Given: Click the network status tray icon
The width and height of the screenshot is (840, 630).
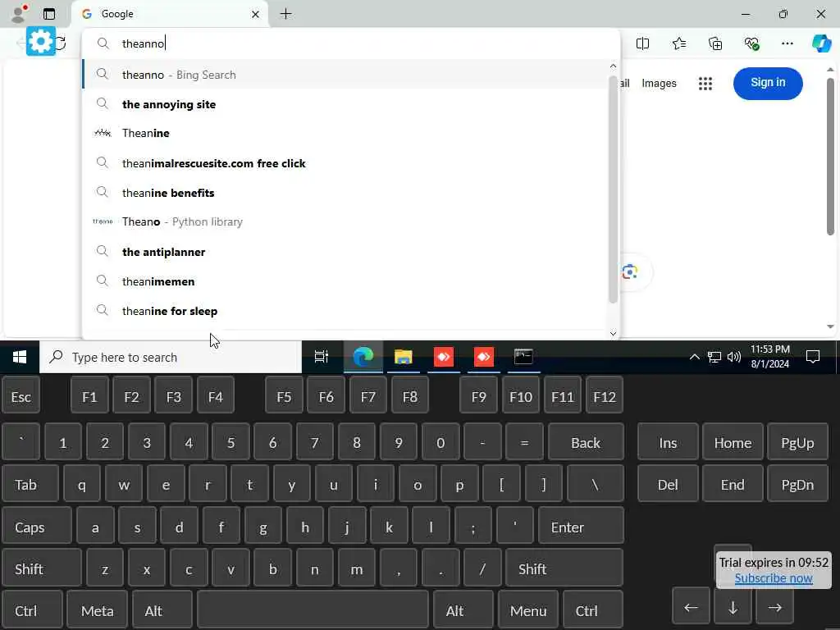Looking at the screenshot, I should pyautogui.click(x=714, y=357).
